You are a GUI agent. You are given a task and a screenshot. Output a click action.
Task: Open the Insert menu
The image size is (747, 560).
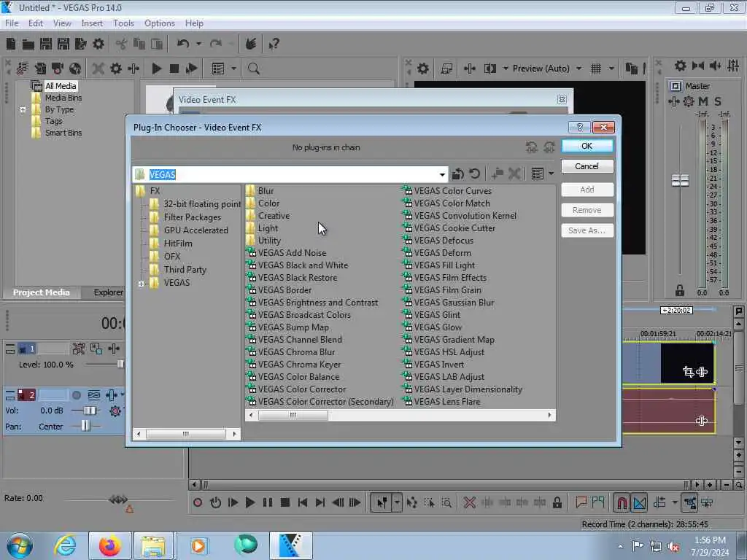coord(92,23)
